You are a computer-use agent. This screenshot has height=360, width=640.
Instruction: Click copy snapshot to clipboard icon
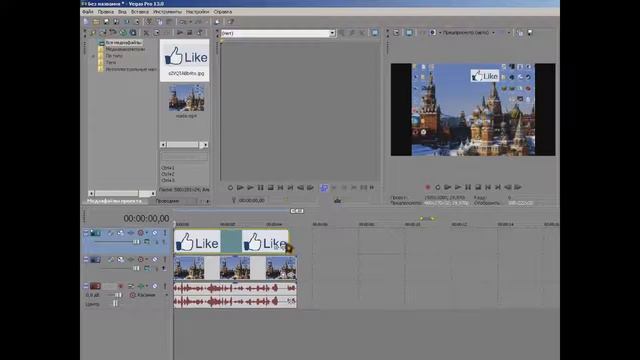[520, 33]
